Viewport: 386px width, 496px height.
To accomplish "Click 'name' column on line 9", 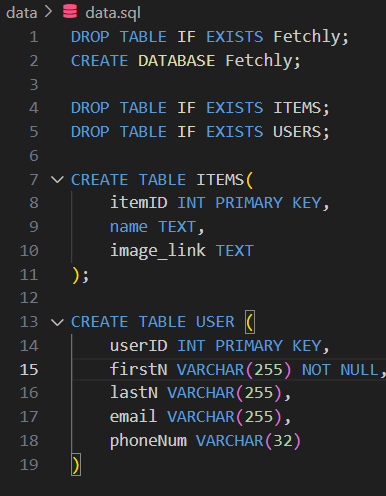I will point(129,227).
